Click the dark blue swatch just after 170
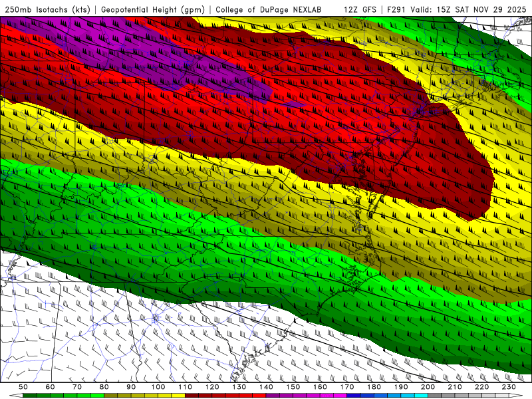532x399 pixels. coord(354,395)
